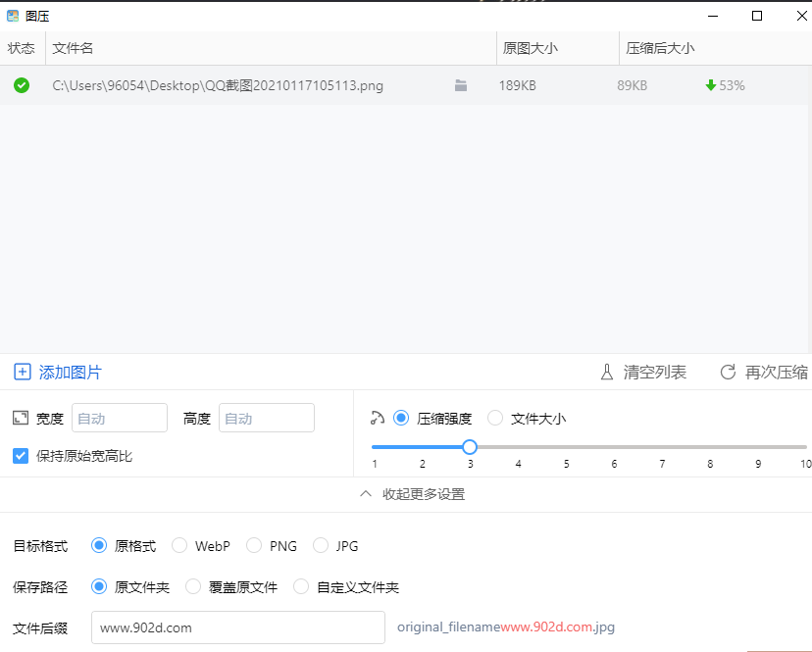Sort by 文件名 column header

pyautogui.click(x=74, y=48)
